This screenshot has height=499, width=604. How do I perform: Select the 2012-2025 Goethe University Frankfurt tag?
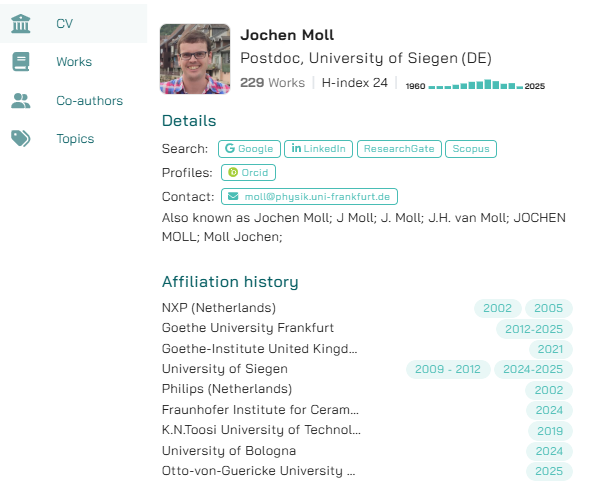pyautogui.click(x=538, y=329)
